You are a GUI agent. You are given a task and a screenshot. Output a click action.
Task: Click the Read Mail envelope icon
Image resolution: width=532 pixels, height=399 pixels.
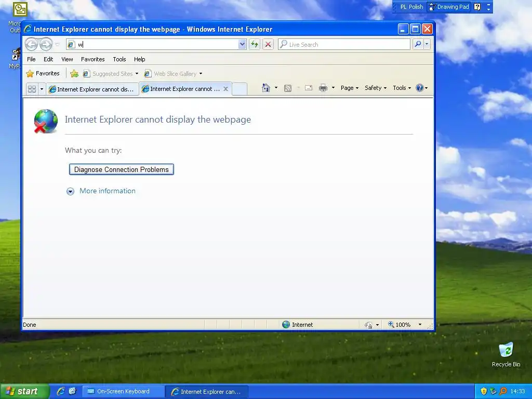(x=309, y=88)
